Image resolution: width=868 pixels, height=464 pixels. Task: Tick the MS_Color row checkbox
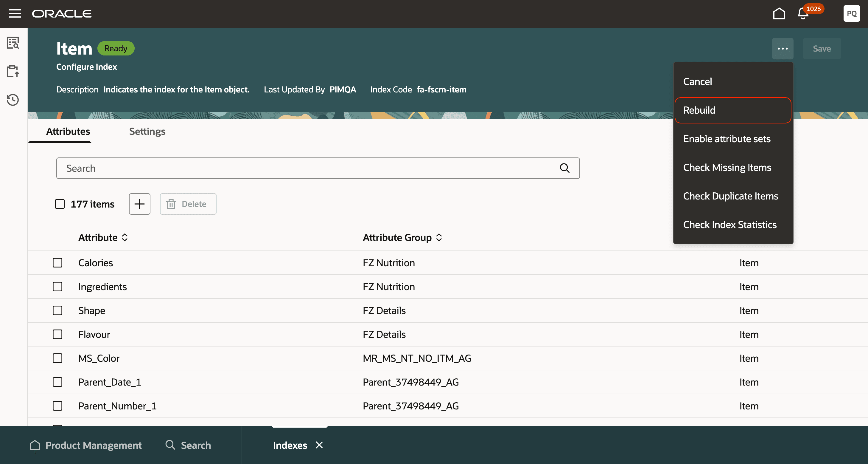(x=57, y=358)
